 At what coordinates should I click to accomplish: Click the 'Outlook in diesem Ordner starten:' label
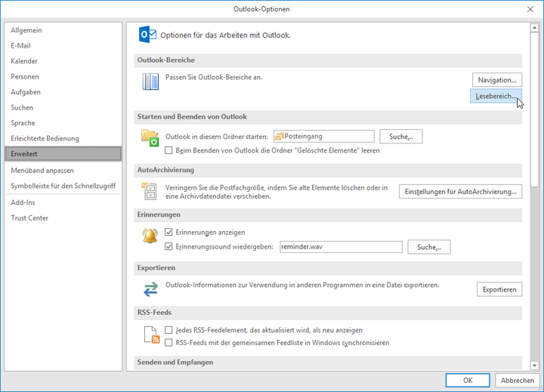click(217, 137)
